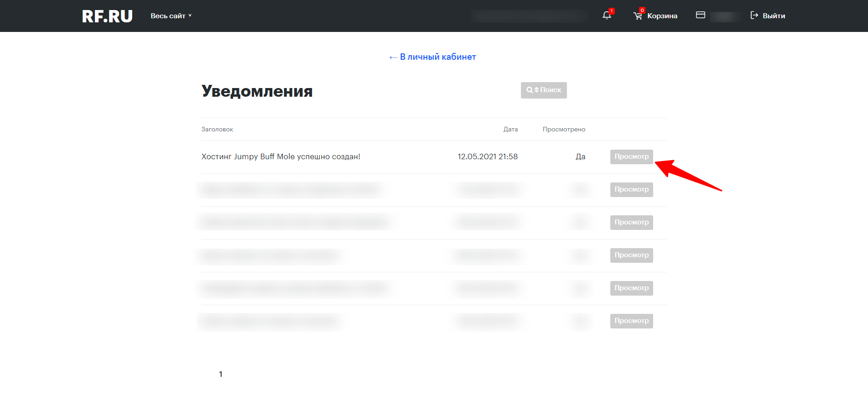
Task: View the Jumpy Buff Mole hosting notification
Action: pyautogui.click(x=631, y=156)
